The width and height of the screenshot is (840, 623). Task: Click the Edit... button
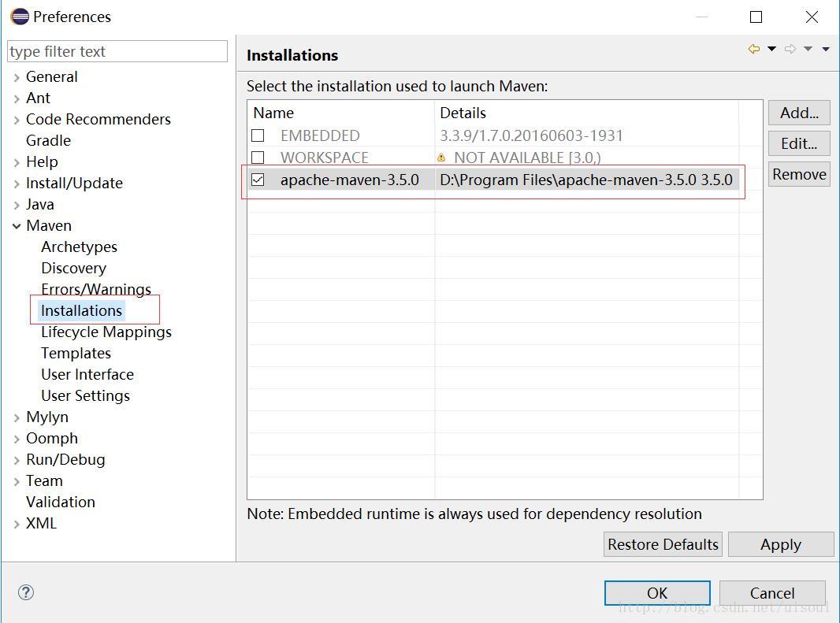pyautogui.click(x=799, y=143)
